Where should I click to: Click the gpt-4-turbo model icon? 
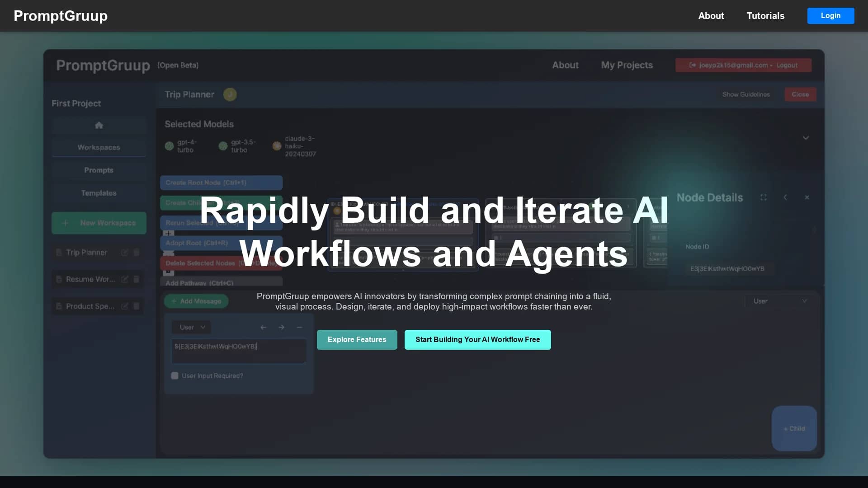coord(169,146)
